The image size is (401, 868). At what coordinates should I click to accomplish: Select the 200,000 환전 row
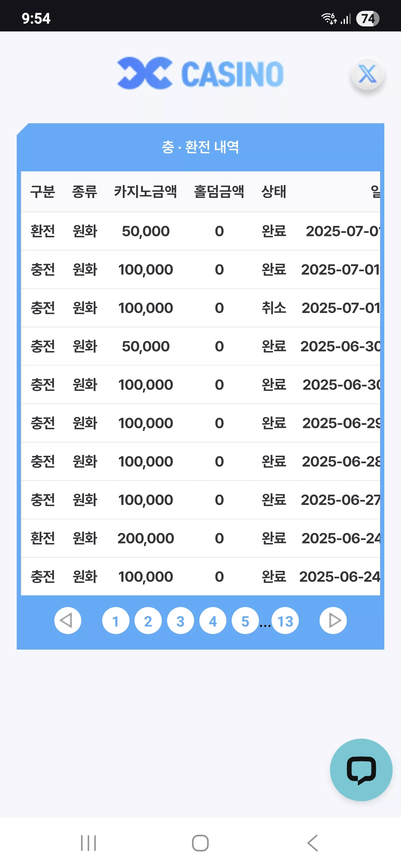click(200, 538)
